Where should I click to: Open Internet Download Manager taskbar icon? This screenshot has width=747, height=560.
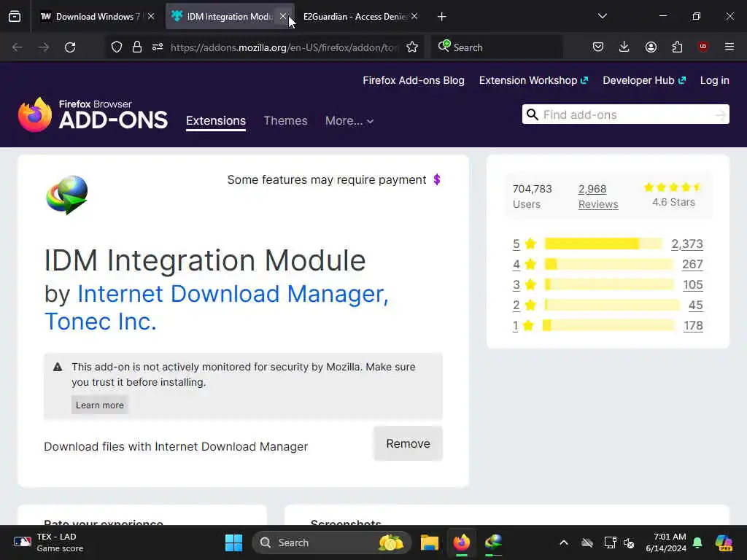pyautogui.click(x=493, y=542)
